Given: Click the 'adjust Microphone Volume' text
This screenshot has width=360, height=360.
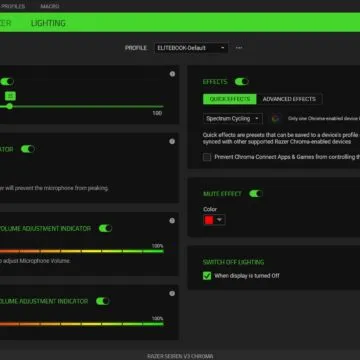Looking at the screenshot, I should tap(35, 261).
